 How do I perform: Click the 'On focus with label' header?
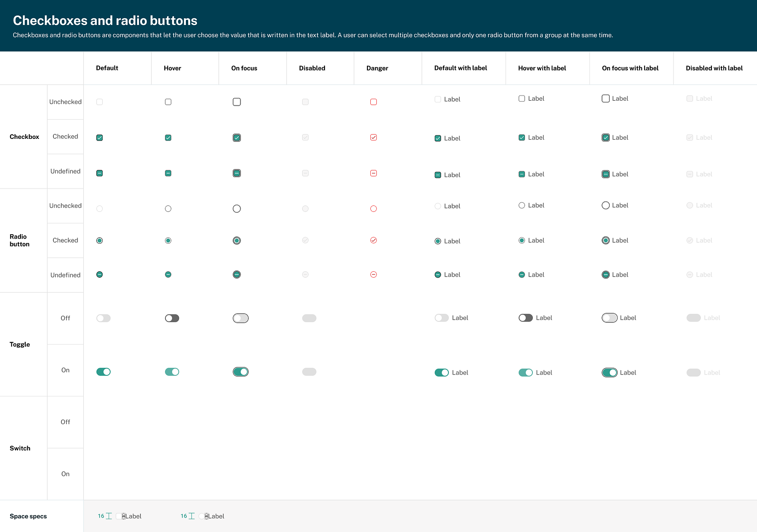[630, 68]
